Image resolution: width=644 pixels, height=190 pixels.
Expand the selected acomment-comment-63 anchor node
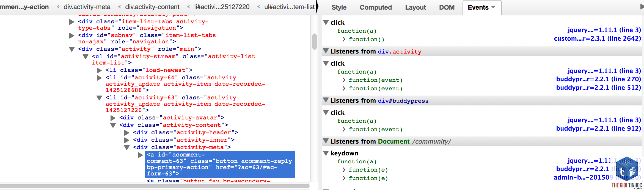pos(141,155)
